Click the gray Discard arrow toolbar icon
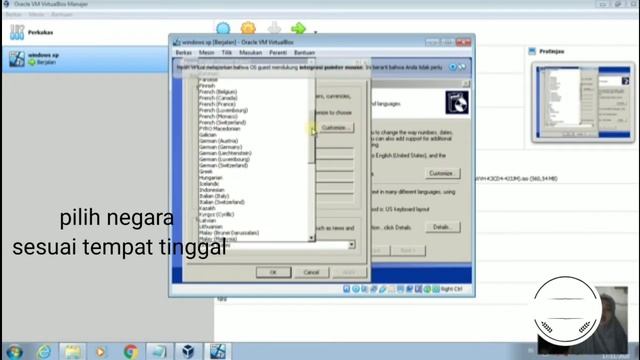 click(274, 29)
